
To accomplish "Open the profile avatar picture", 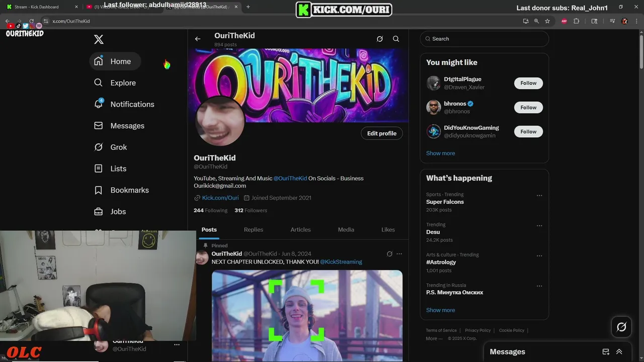I will click(220, 121).
